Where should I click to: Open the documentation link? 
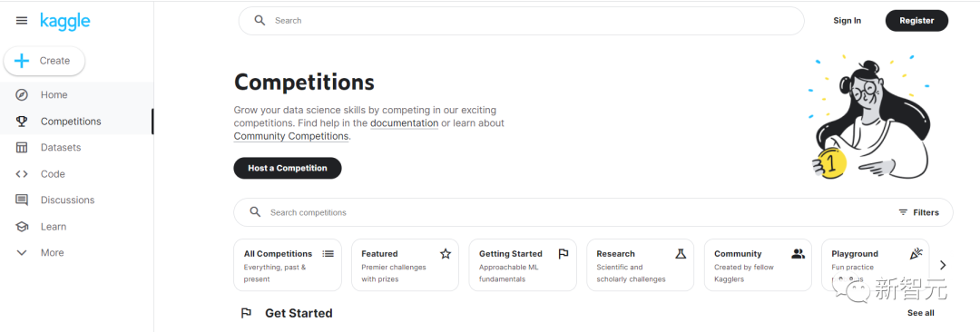[405, 123]
